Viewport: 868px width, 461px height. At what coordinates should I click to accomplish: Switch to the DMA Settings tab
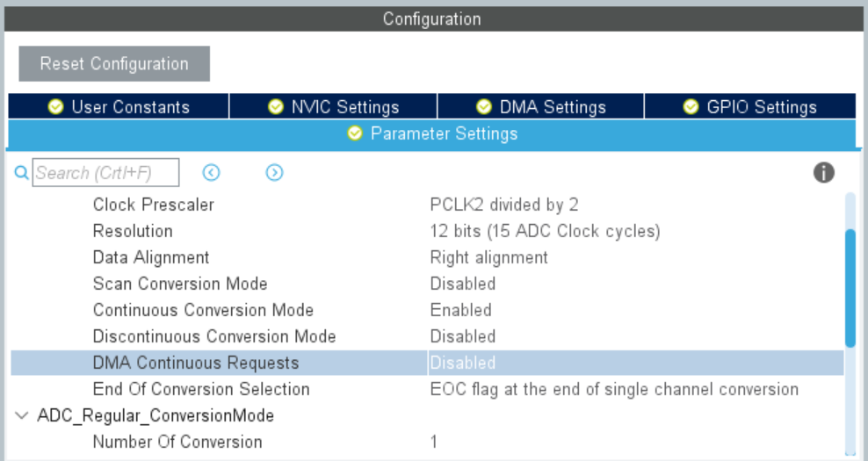tap(541, 106)
